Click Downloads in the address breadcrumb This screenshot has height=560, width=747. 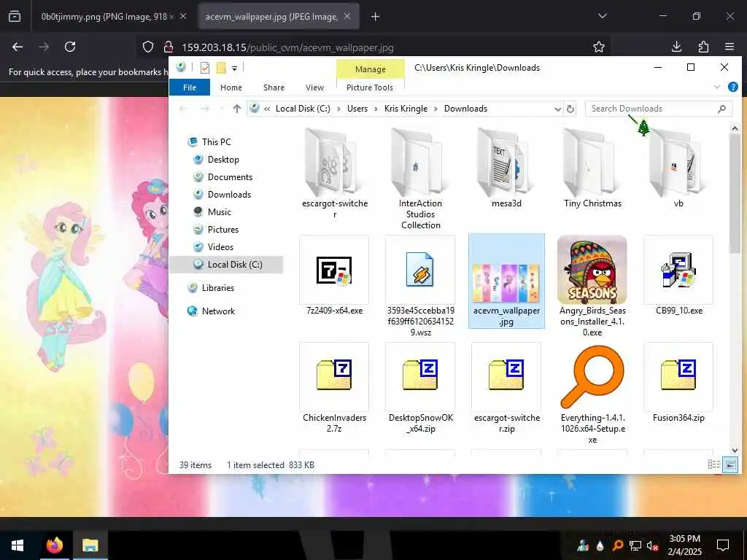(465, 109)
